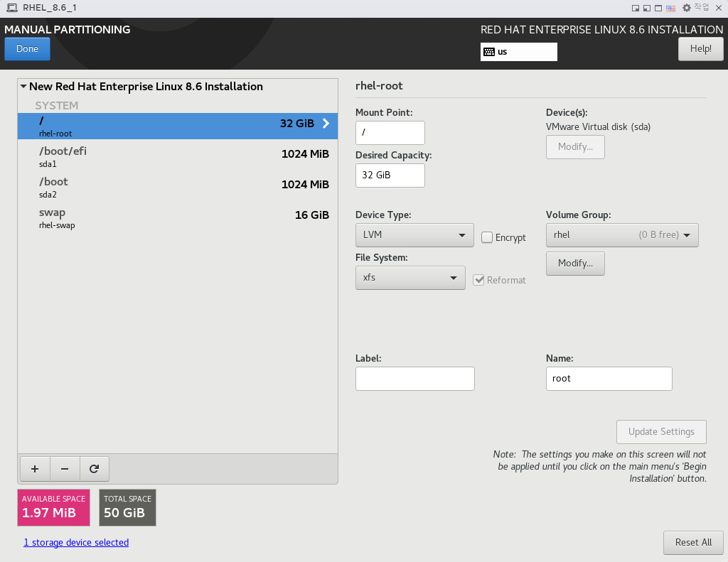The height and width of the screenshot is (562, 728).
Task: Click the Mount Point input field
Action: 390,132
